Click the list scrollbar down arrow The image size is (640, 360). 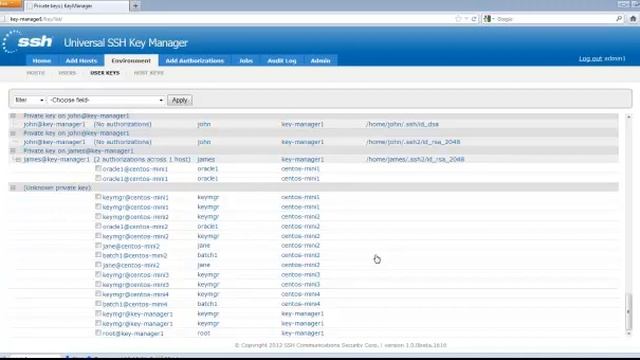coord(629,333)
